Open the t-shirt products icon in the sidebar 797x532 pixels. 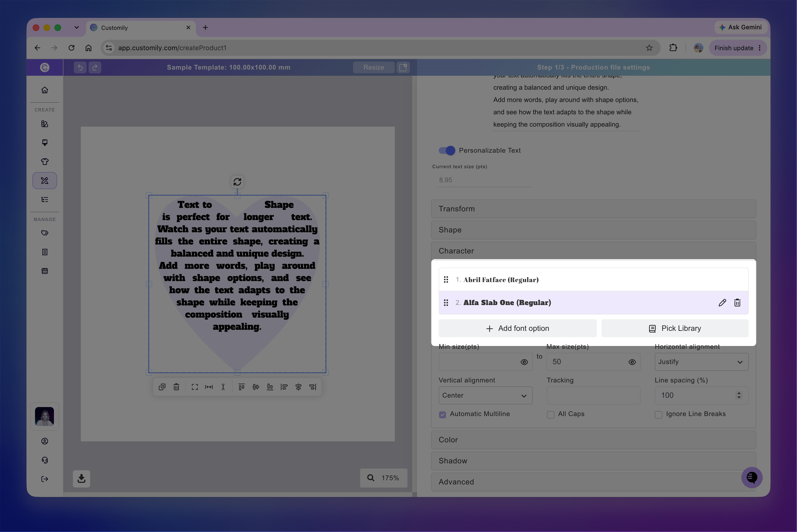click(44, 161)
